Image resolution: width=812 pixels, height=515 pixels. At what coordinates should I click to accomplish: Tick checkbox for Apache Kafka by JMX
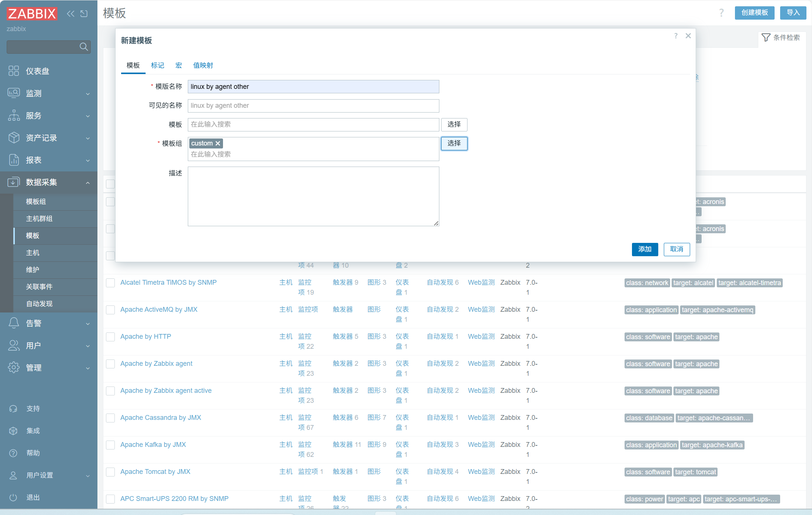(x=110, y=445)
